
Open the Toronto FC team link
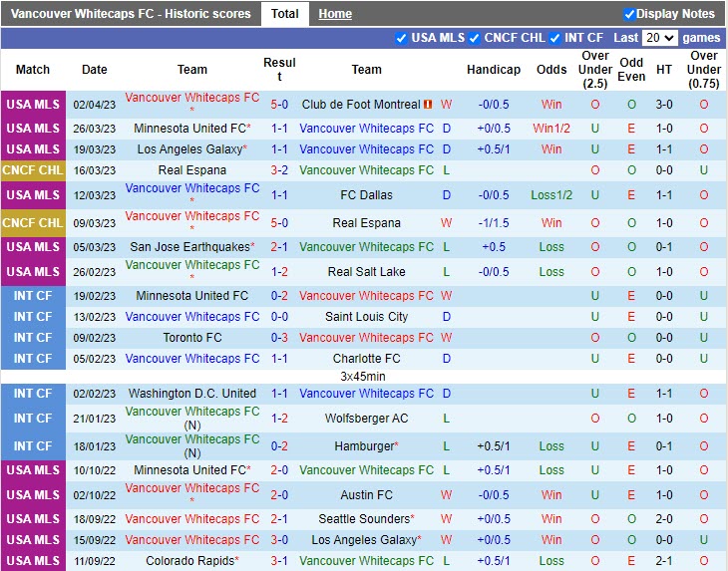point(192,338)
